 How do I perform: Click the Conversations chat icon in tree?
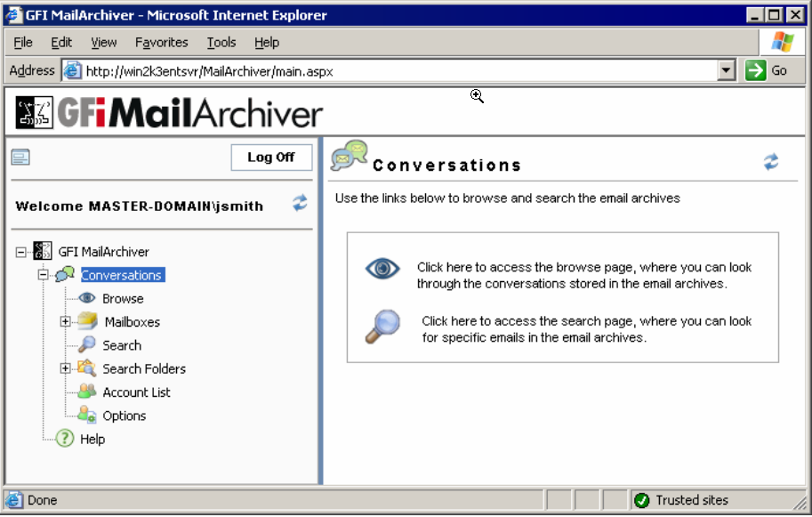pos(65,274)
